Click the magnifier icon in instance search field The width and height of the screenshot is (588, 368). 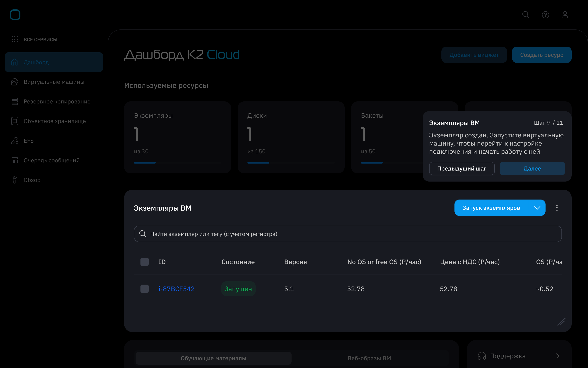click(143, 234)
